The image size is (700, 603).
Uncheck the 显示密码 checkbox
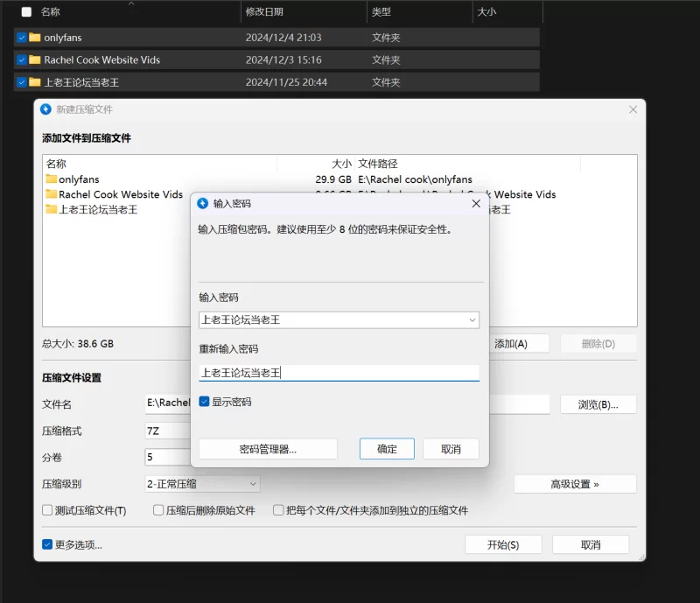[x=204, y=402]
